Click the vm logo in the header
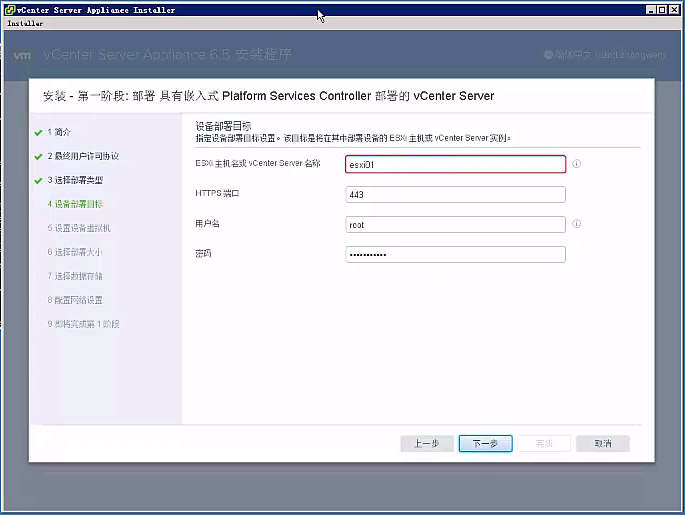 point(22,55)
